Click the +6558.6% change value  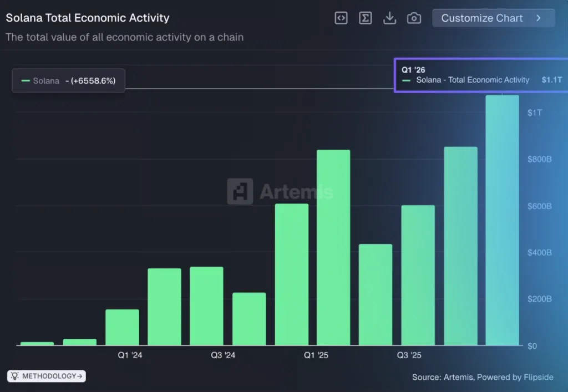93,81
